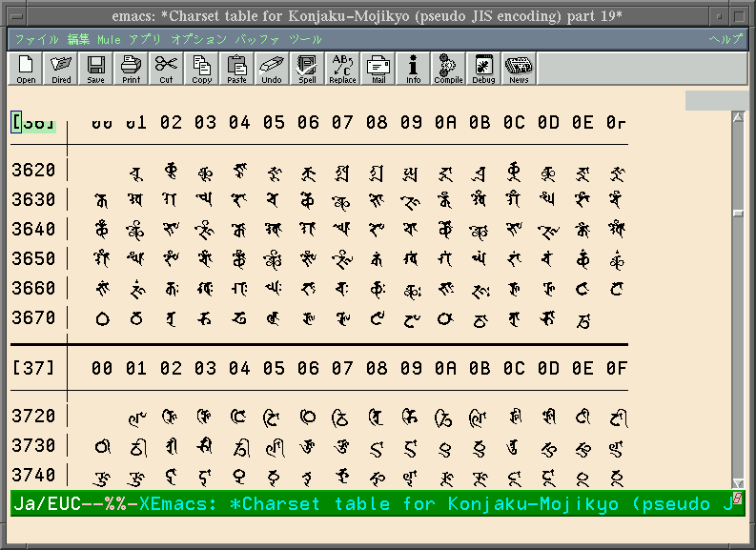
Task: Open the Replace tool in the toolbar
Action: 342,69
